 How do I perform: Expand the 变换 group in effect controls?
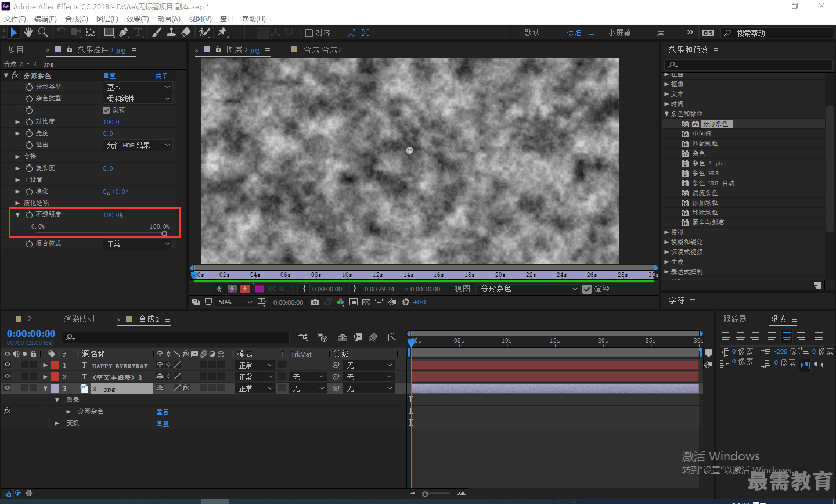click(x=17, y=157)
